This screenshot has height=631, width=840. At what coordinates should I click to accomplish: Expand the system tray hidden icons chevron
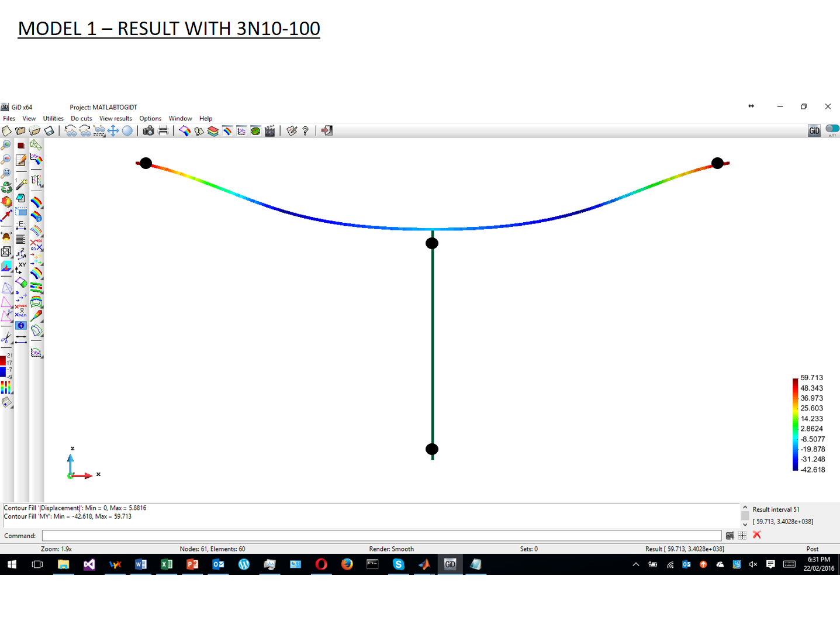635,564
